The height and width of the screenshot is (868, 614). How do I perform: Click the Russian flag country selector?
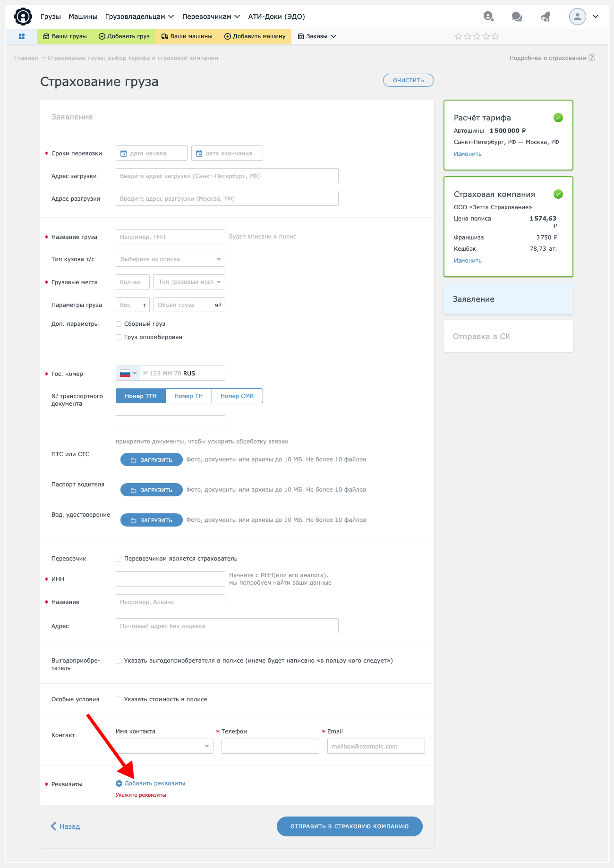pyautogui.click(x=128, y=373)
